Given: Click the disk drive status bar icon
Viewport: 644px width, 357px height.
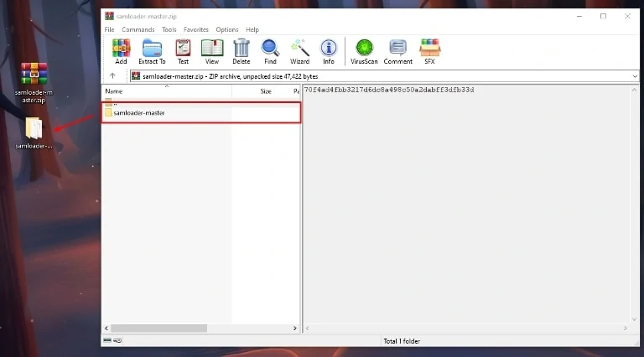Looking at the screenshot, I should [107, 340].
